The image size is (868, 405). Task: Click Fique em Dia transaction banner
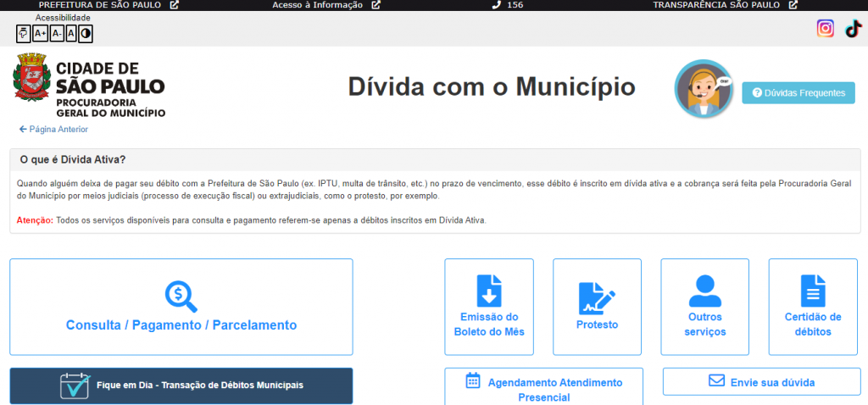click(x=181, y=386)
